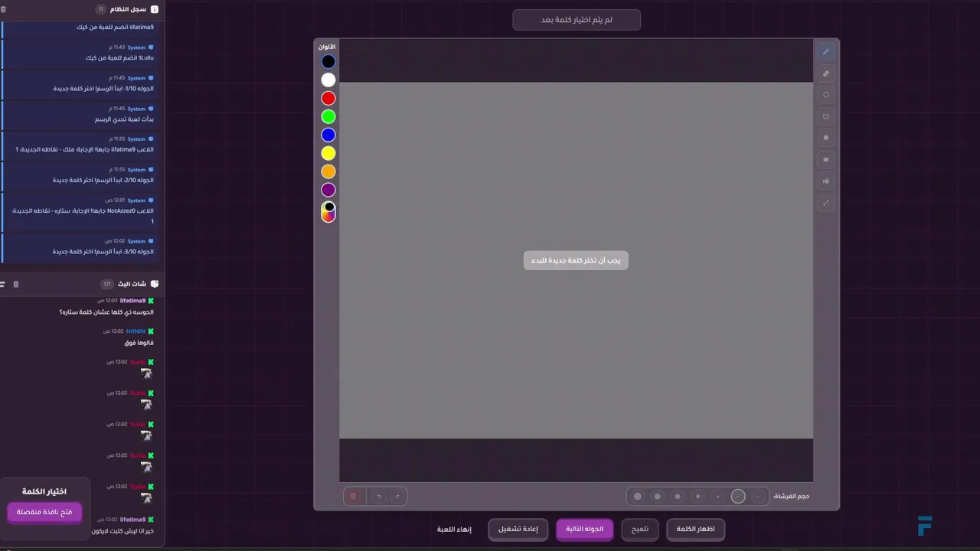Click log entry 'بدأت لعبة تحدي الرسم'

coord(81,114)
